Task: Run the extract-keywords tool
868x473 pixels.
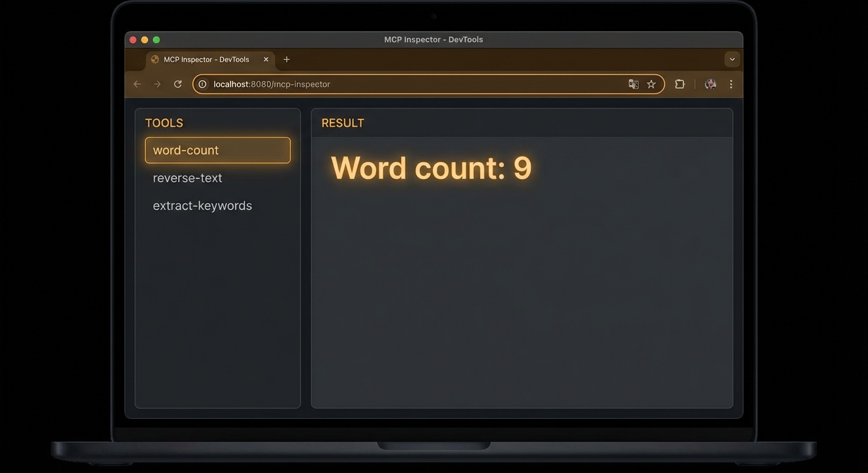Action: pyautogui.click(x=202, y=205)
